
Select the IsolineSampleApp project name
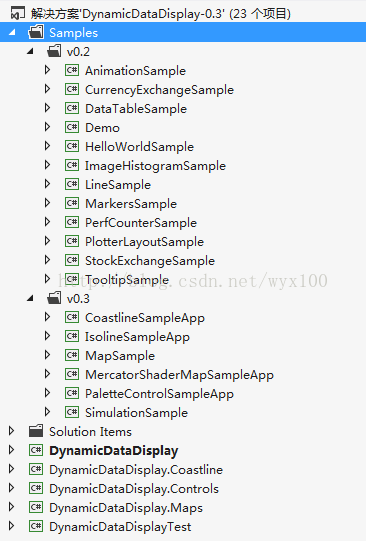[137, 337]
